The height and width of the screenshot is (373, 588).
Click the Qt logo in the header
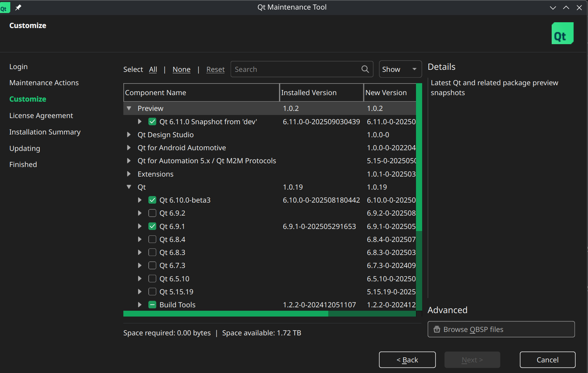coord(562,33)
